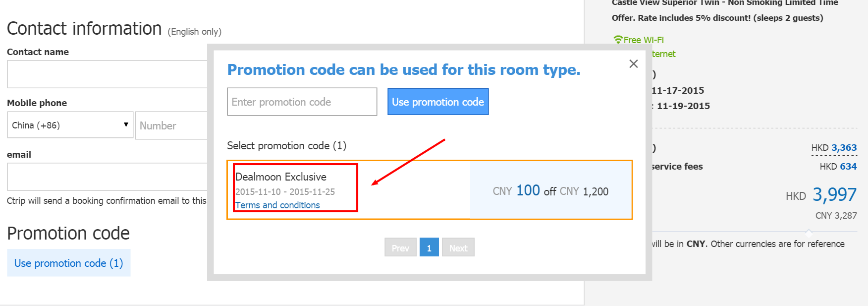Click the Free Wi-Fi icon

click(x=617, y=40)
